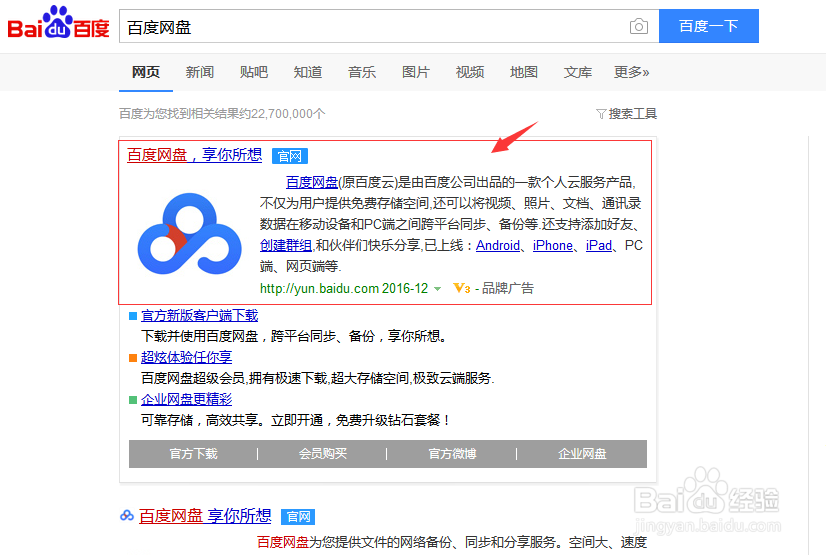Open the iPhone link

point(553,245)
